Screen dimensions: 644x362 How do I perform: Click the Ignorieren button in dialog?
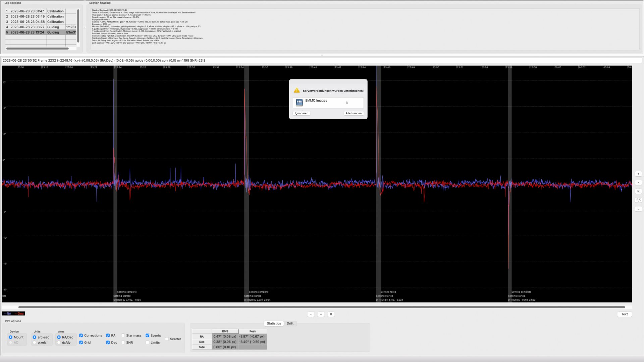(302, 113)
